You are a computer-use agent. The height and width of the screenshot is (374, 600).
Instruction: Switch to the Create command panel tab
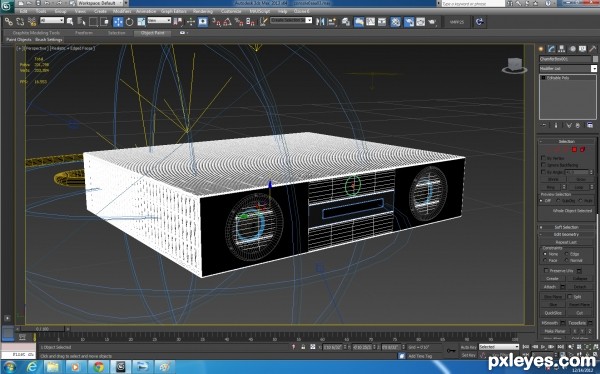(x=541, y=49)
